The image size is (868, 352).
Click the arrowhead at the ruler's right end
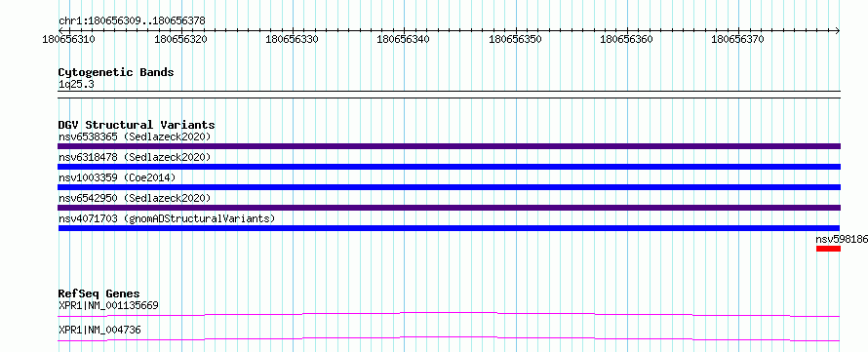837,30
